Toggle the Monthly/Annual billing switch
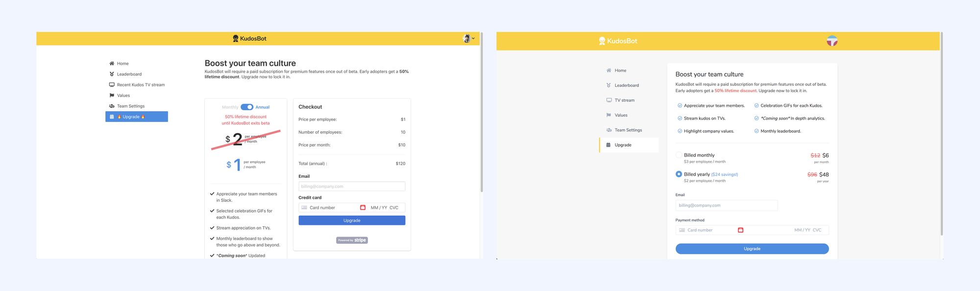 pos(247,107)
